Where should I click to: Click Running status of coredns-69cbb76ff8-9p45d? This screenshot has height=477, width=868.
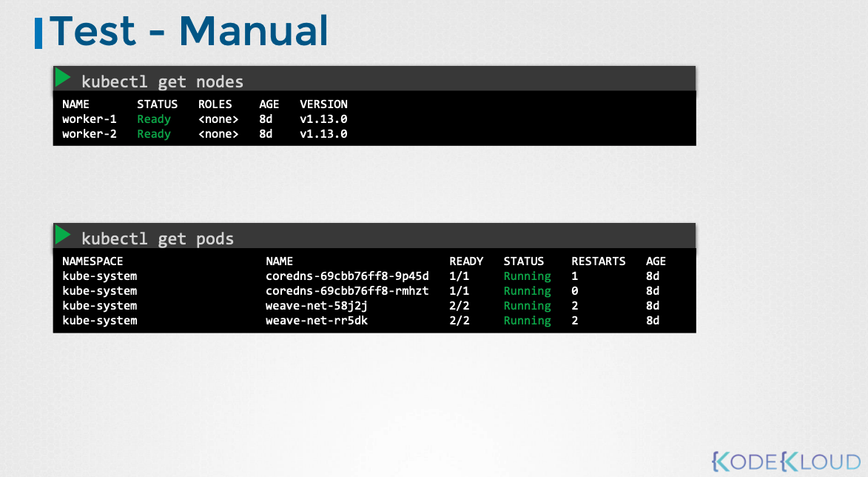point(527,276)
